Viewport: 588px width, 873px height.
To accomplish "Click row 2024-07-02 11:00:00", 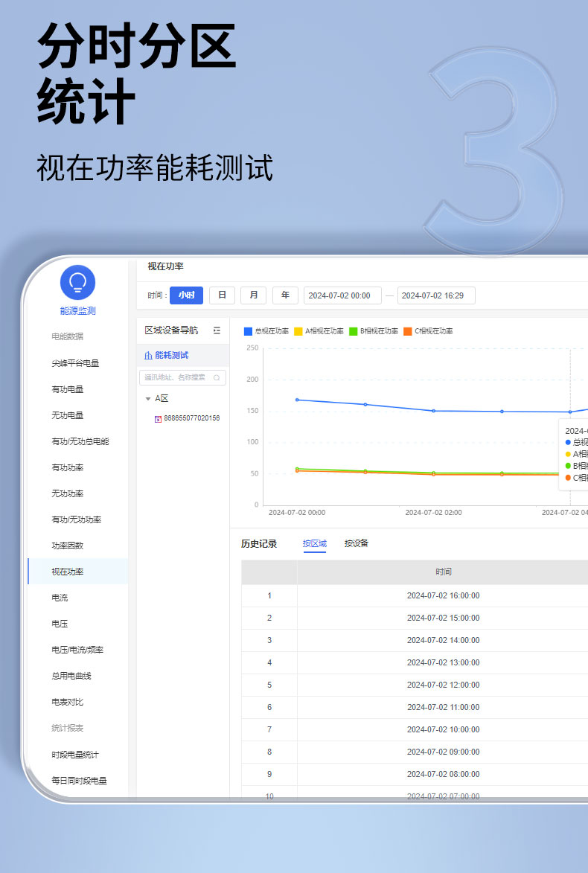I will click(415, 707).
